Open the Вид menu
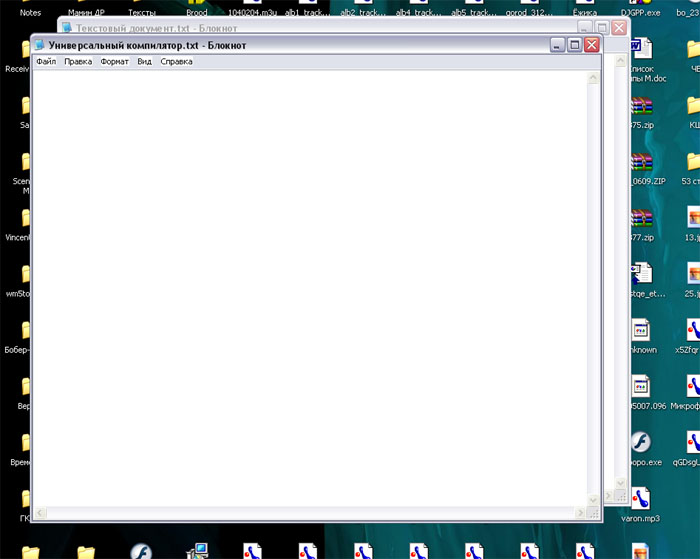 pyautogui.click(x=144, y=62)
